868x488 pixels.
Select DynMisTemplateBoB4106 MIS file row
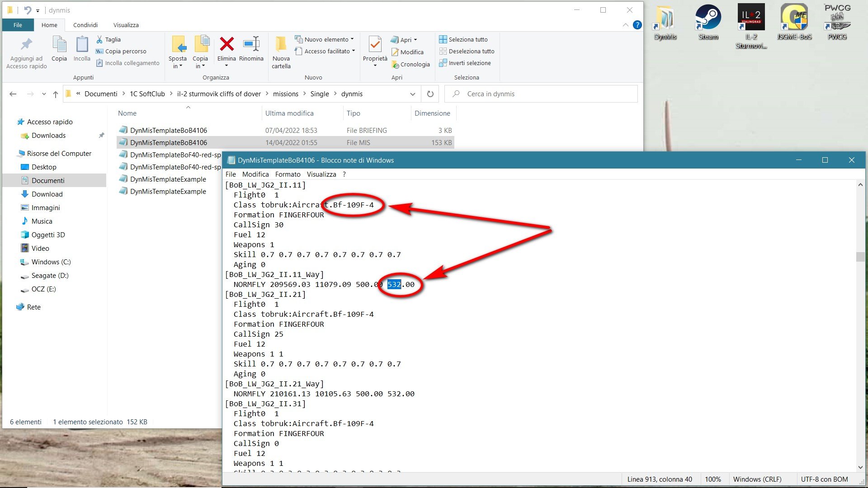285,142
